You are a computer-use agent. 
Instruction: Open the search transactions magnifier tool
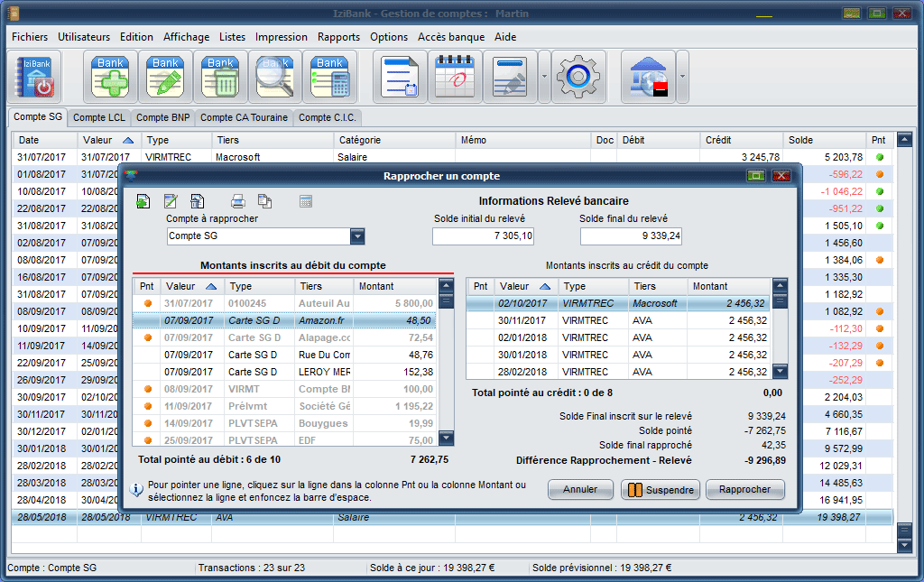pos(274,77)
